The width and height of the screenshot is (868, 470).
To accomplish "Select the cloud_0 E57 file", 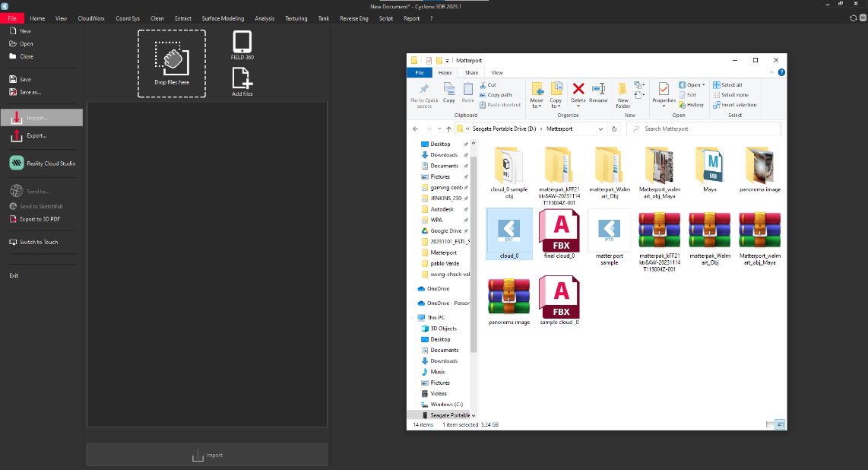I will click(508, 233).
